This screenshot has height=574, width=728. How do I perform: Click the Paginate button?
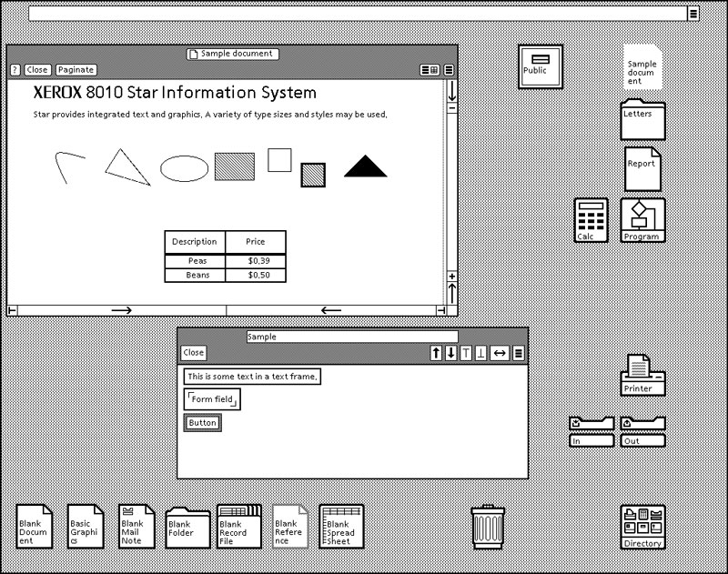[x=76, y=69]
